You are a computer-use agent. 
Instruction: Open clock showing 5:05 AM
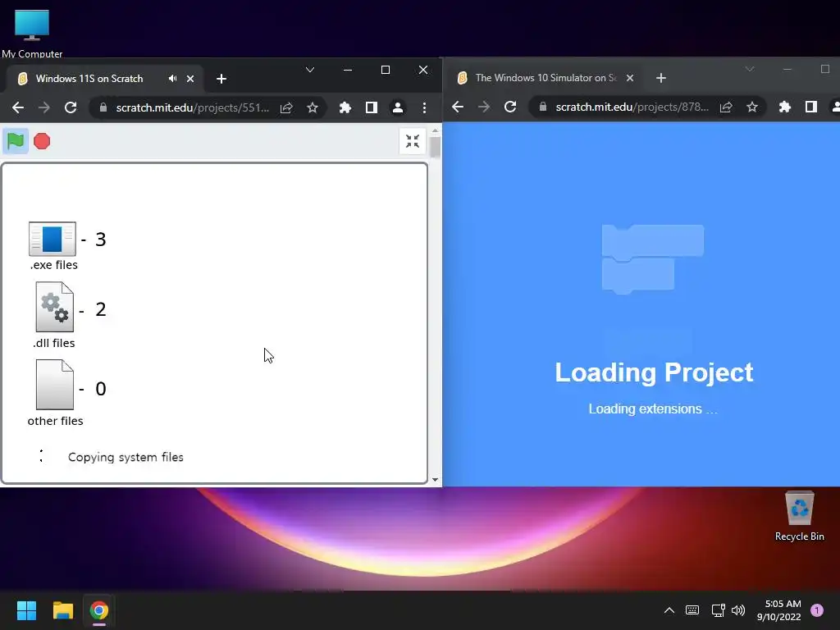[779, 610]
